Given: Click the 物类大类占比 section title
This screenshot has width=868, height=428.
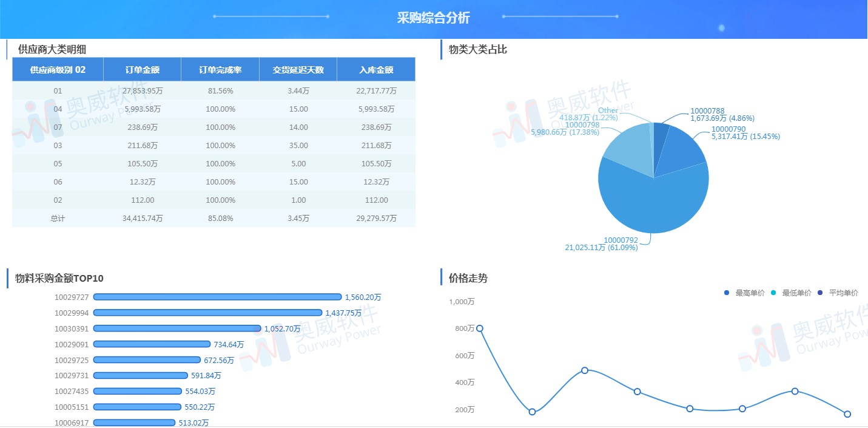Looking at the screenshot, I should click(478, 50).
